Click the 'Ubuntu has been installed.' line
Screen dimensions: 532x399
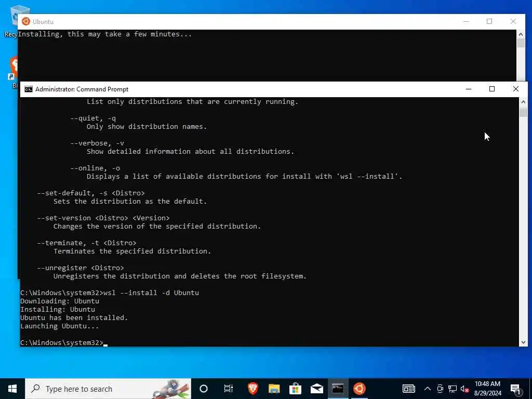coord(74,317)
